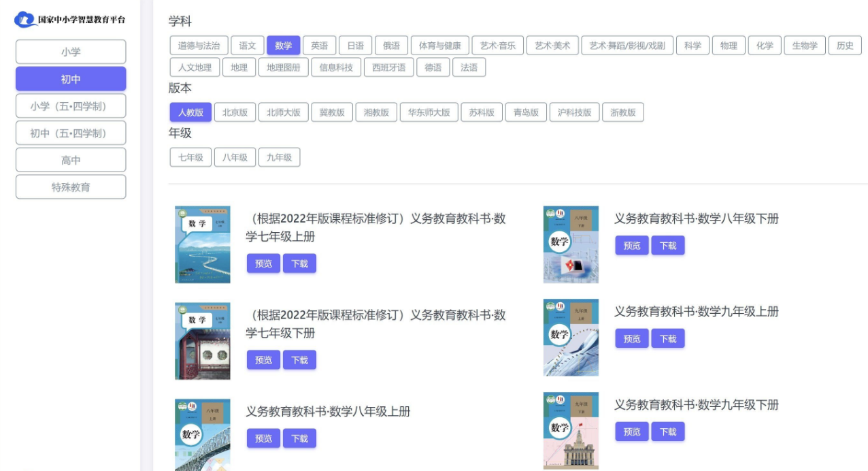The image size is (868, 471).
Task: Select the 苏科版 edition filter
Action: [x=481, y=112]
